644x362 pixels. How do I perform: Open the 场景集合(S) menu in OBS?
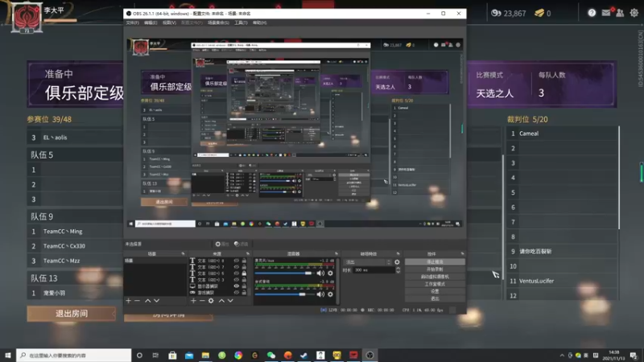point(218,23)
